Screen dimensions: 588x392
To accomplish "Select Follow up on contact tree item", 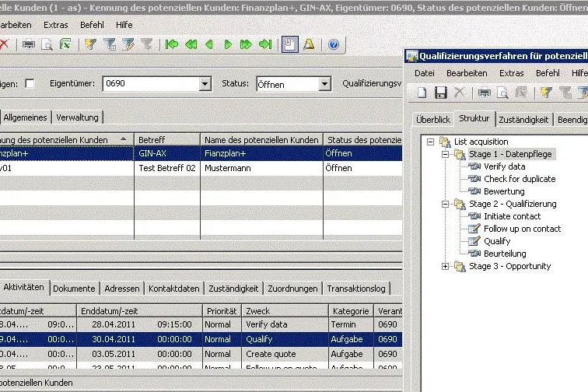I will [523, 229].
